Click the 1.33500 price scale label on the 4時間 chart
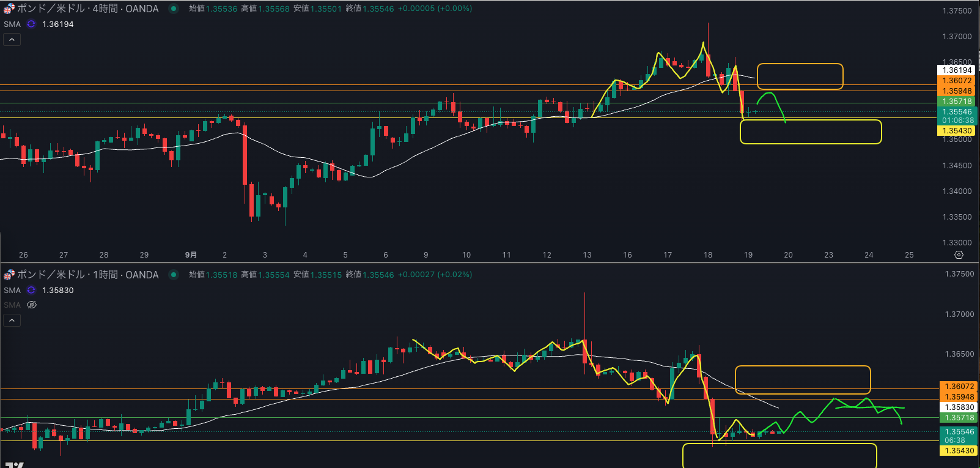The width and height of the screenshot is (980, 468). [957, 217]
